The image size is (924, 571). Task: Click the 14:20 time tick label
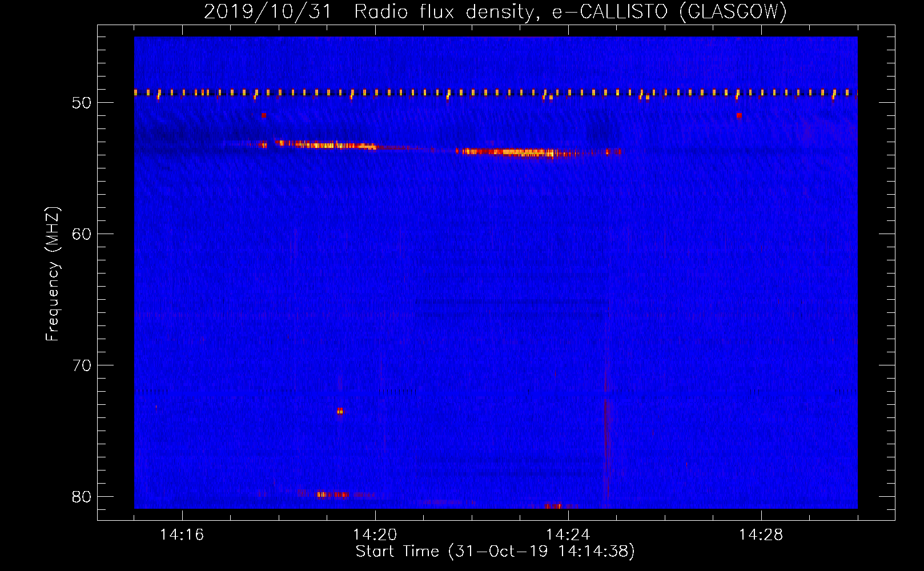coord(375,535)
